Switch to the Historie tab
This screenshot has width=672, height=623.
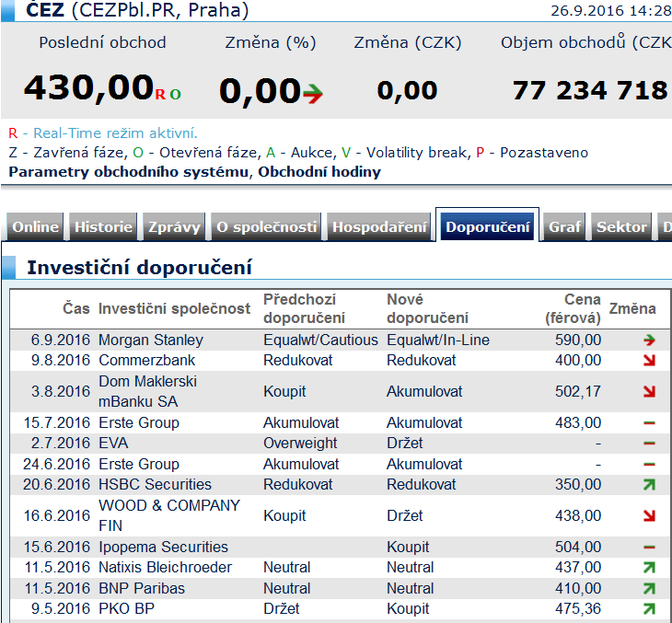(103, 226)
